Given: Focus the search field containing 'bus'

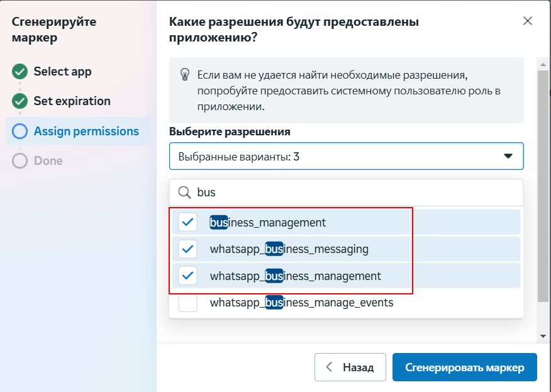Looking at the screenshot, I should 352,193.
